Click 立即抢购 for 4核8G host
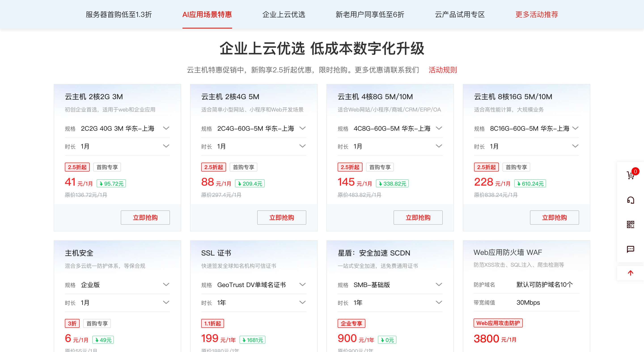Viewport: 644px width, 352px height. coord(418,218)
